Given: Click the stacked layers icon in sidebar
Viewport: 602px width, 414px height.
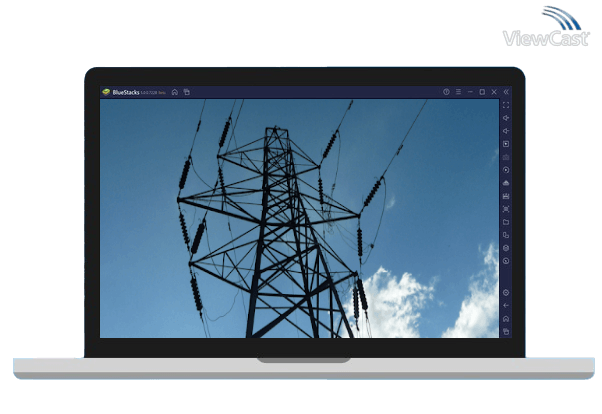Looking at the screenshot, I should pyautogui.click(x=506, y=248).
